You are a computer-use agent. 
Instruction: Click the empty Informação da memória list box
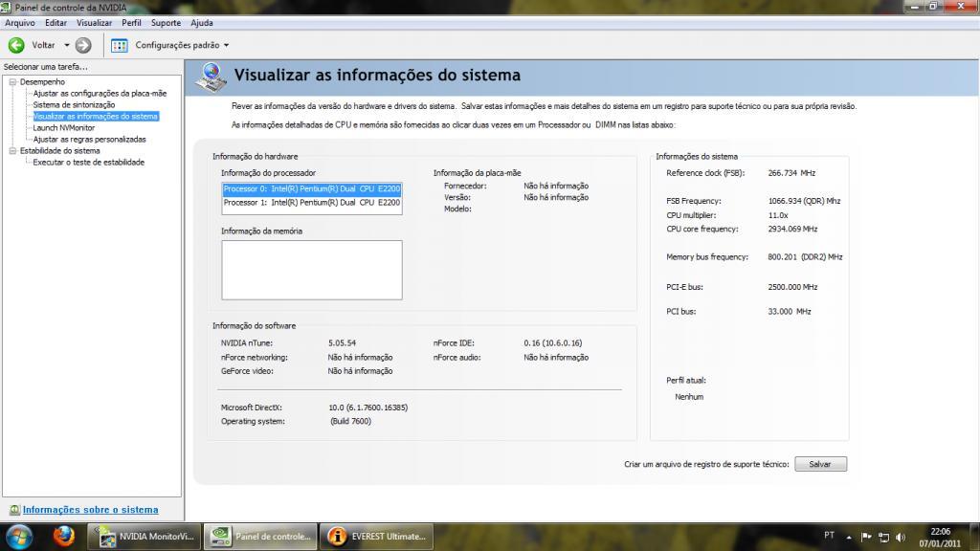(312, 270)
